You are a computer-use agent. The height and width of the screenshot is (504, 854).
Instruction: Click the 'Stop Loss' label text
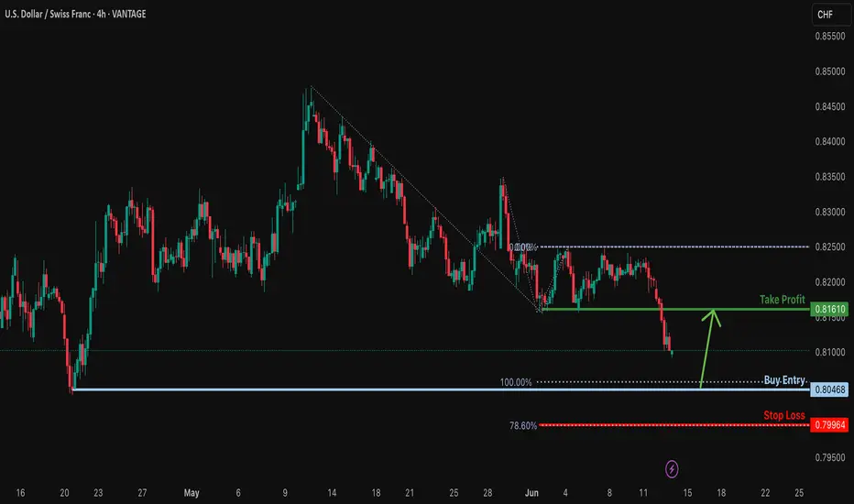(783, 416)
